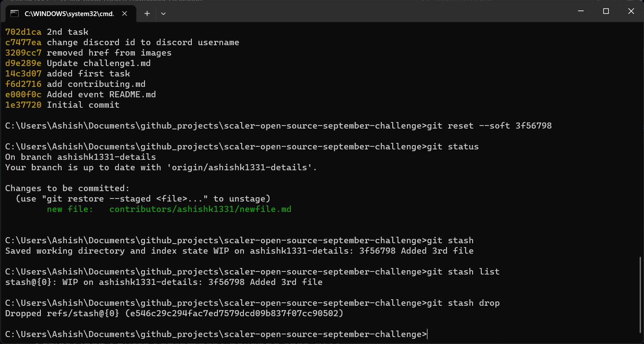
Task: Open a new terminal tab with the plus button
Action: coord(147,13)
